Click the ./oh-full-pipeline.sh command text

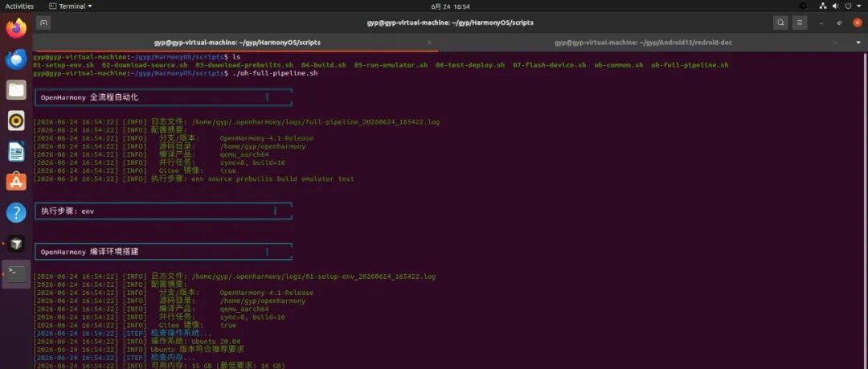coord(275,73)
